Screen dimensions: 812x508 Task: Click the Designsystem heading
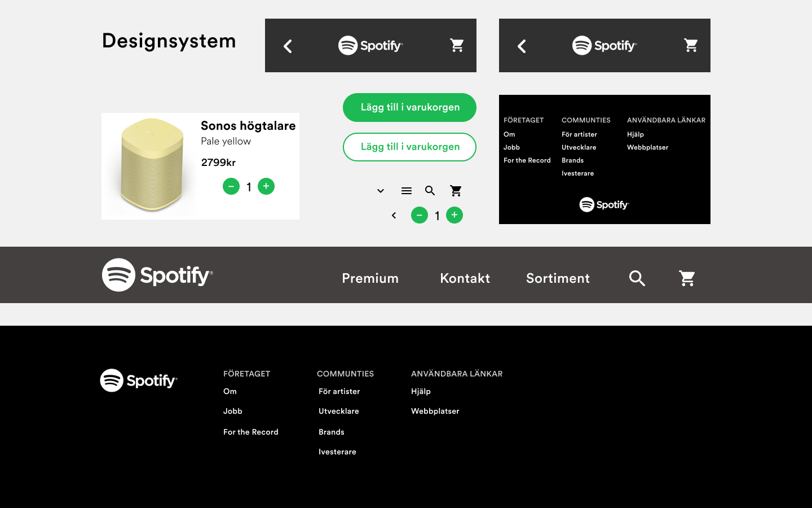click(169, 41)
